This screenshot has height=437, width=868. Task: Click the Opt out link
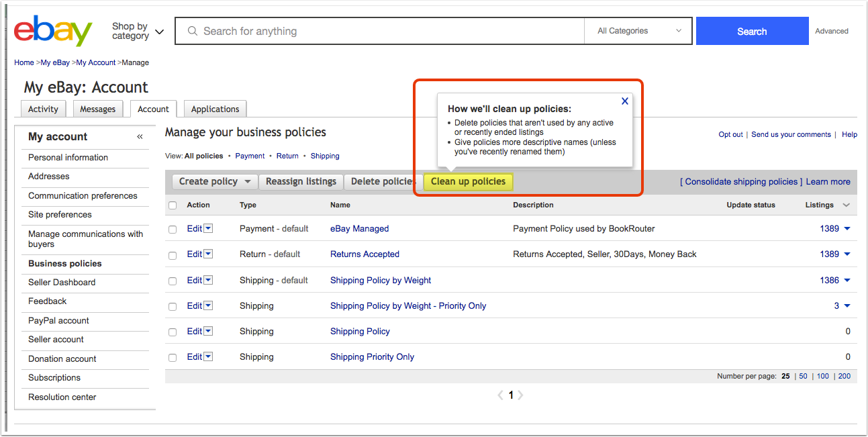click(730, 134)
